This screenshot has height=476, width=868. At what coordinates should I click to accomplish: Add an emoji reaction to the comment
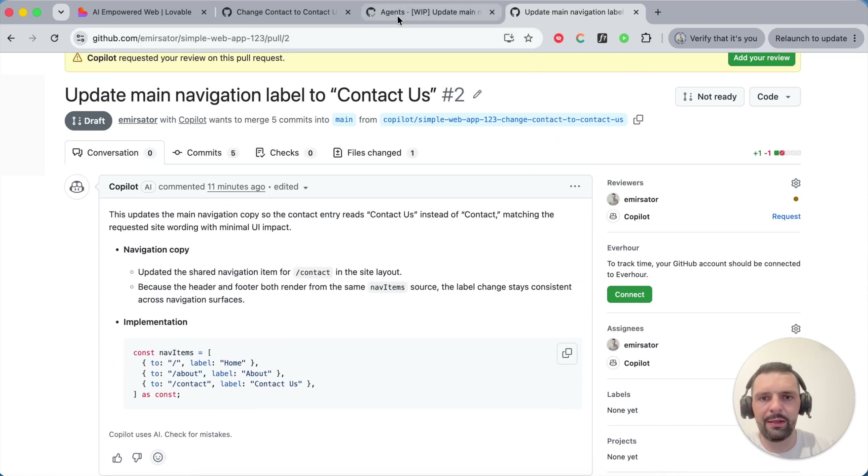(158, 457)
